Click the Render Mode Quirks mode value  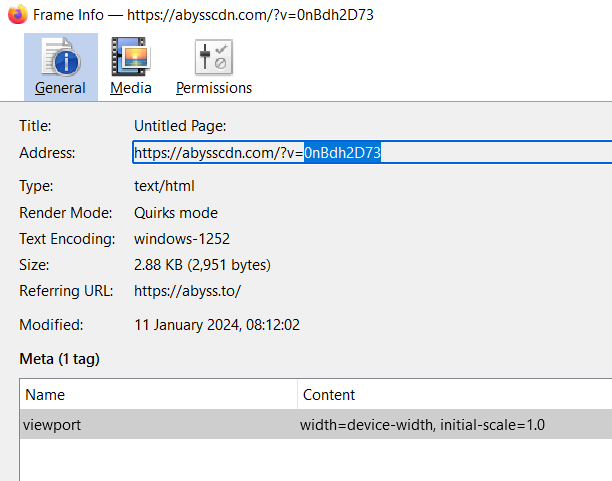[x=176, y=212]
